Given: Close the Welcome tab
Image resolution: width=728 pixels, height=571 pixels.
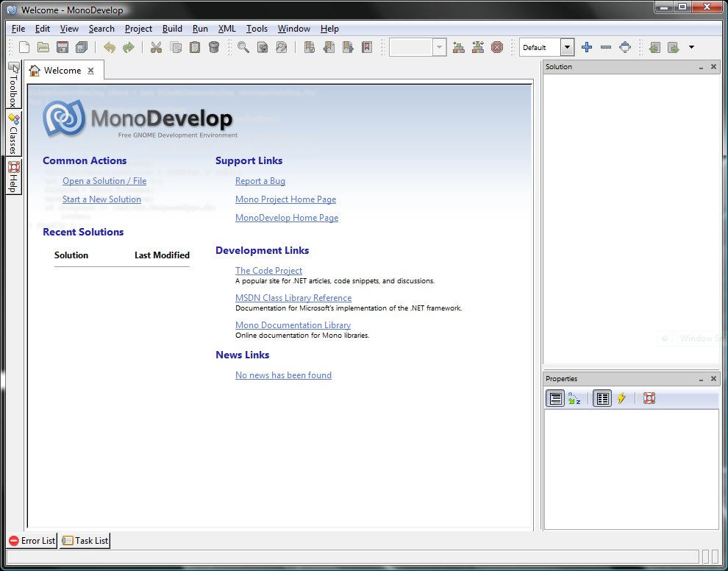Looking at the screenshot, I should [x=91, y=71].
